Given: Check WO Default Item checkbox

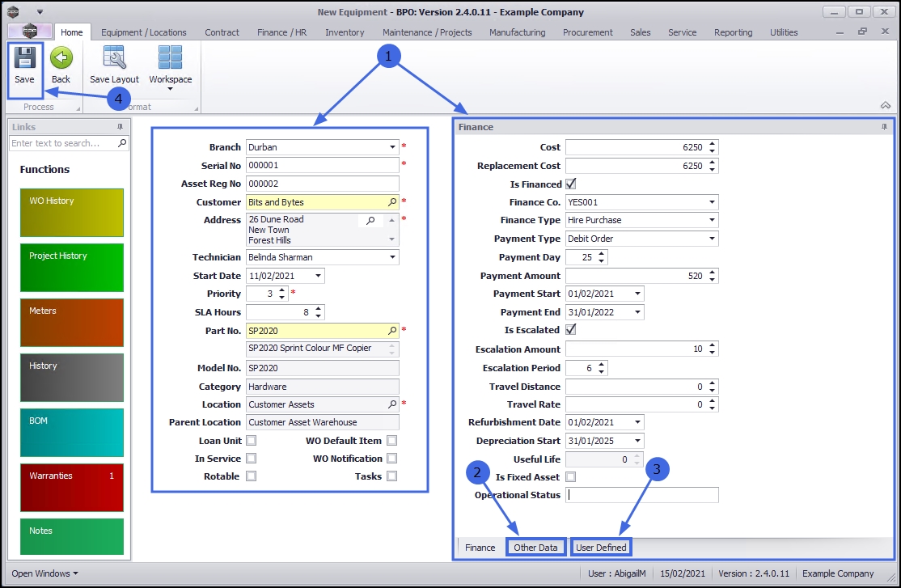Looking at the screenshot, I should click(392, 440).
